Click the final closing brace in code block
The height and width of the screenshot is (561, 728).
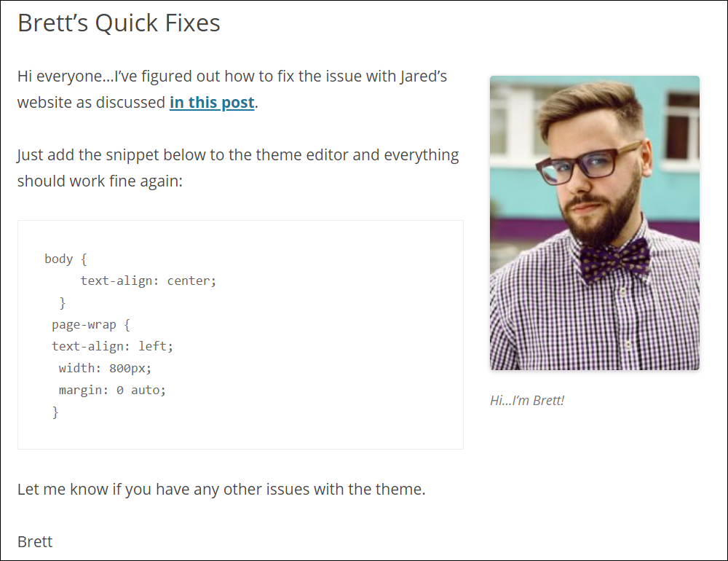click(55, 412)
